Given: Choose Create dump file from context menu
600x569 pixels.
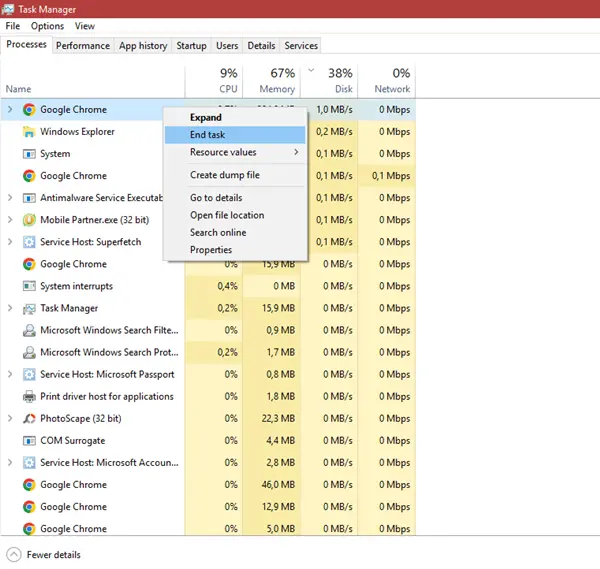Looking at the screenshot, I should pos(235,175).
